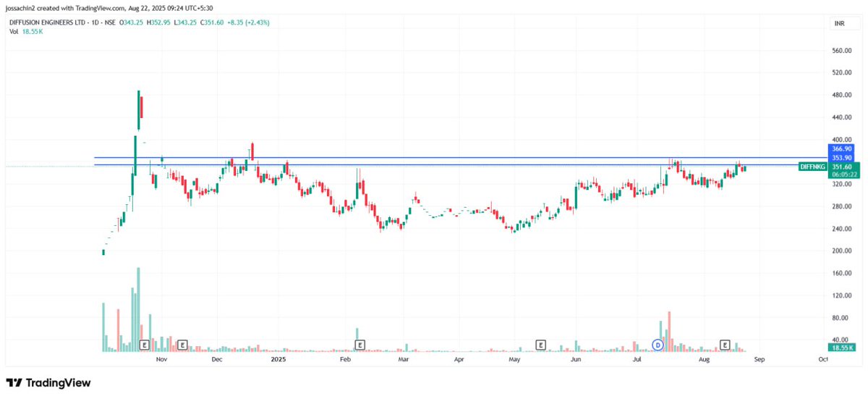The width and height of the screenshot is (868, 399).
Task: Open the earnings E marker in February
Action: 359,345
